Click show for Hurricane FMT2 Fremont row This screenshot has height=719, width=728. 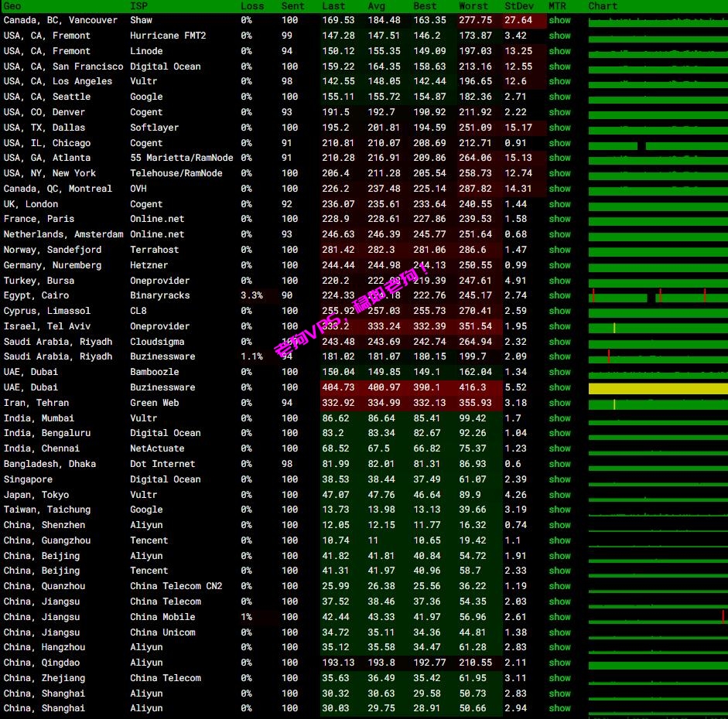pyautogui.click(x=559, y=36)
